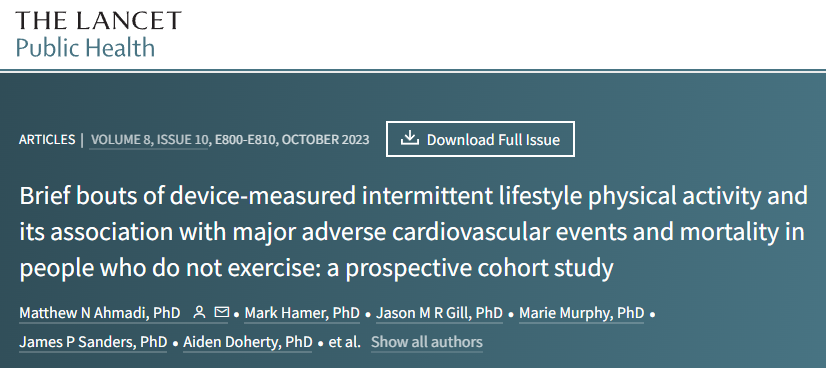The image size is (826, 368).
Task: Open Aiden Doherty author details
Action: (248, 342)
